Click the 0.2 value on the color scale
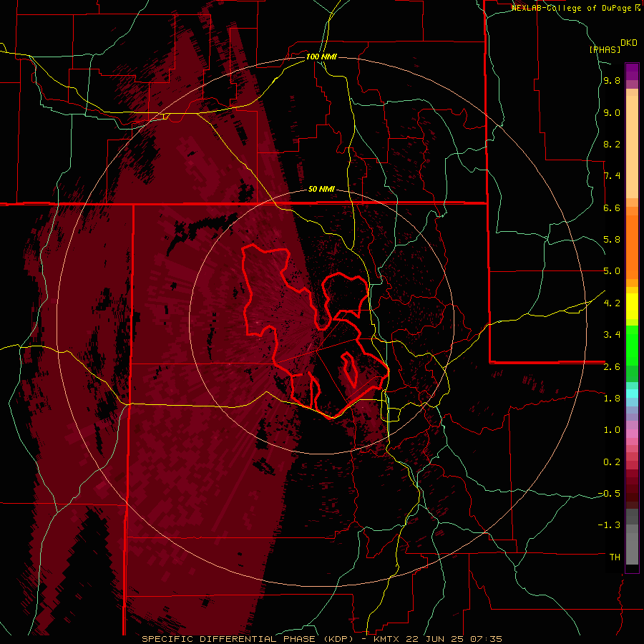Viewport: 644px width, 644px height. coord(612,462)
